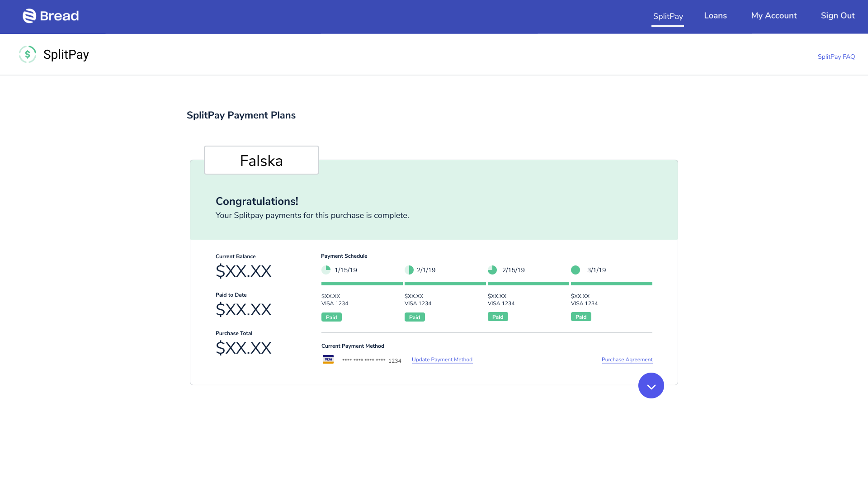This screenshot has height=478, width=868.
Task: Click VISA 1234 under the 3/1/19 payment
Action: click(x=585, y=303)
